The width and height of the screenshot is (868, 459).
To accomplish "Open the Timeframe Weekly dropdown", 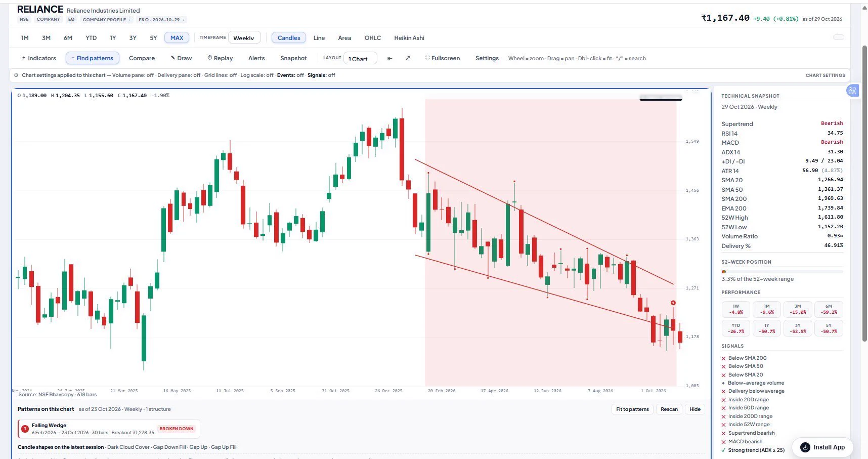I will pyautogui.click(x=244, y=37).
